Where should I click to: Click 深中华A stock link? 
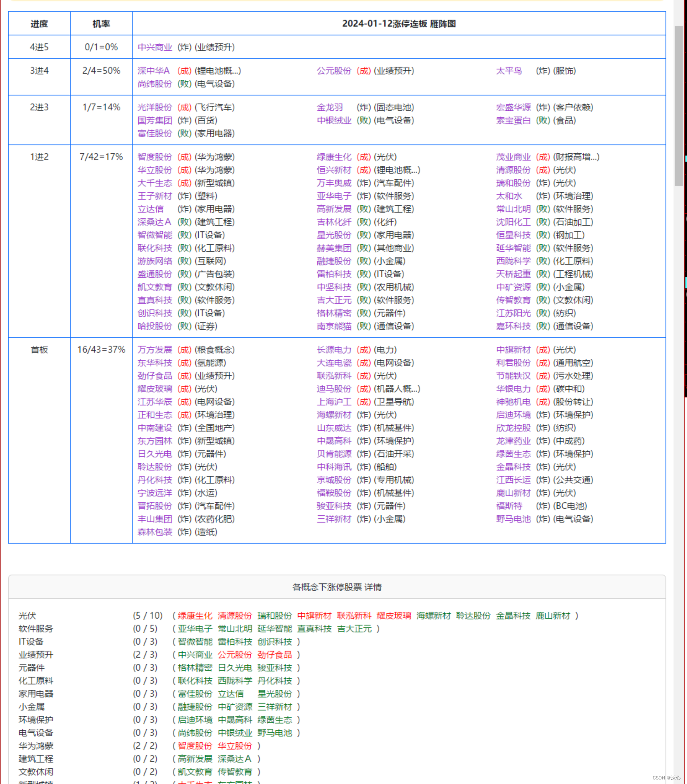[x=154, y=71]
